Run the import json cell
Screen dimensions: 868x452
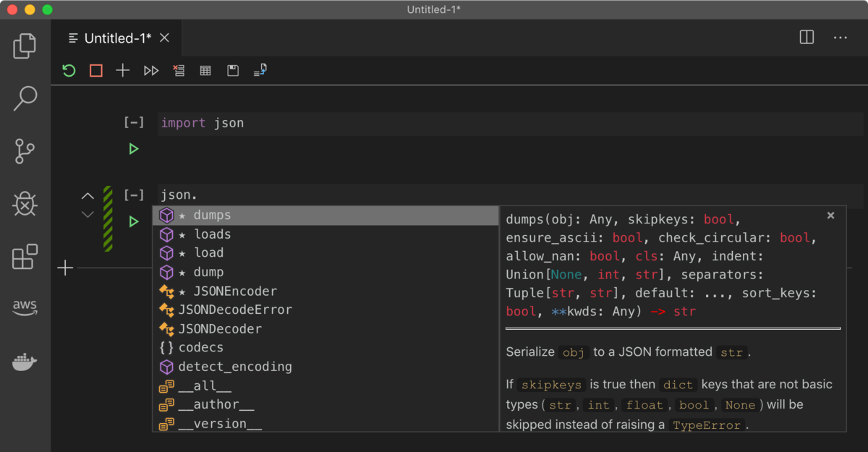coord(134,148)
